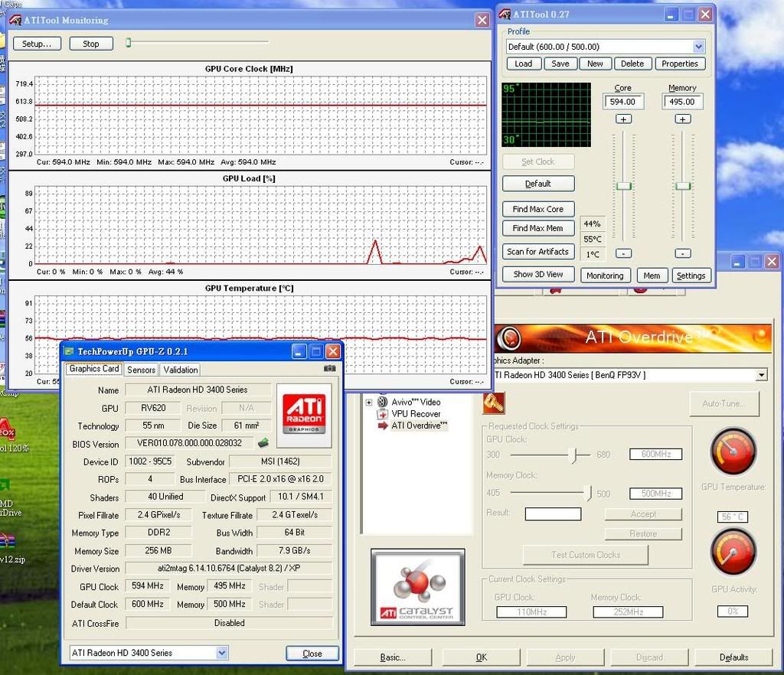This screenshot has width=784, height=675.
Task: Select ATI Overdrive in the Catalyst tree
Action: pos(419,426)
